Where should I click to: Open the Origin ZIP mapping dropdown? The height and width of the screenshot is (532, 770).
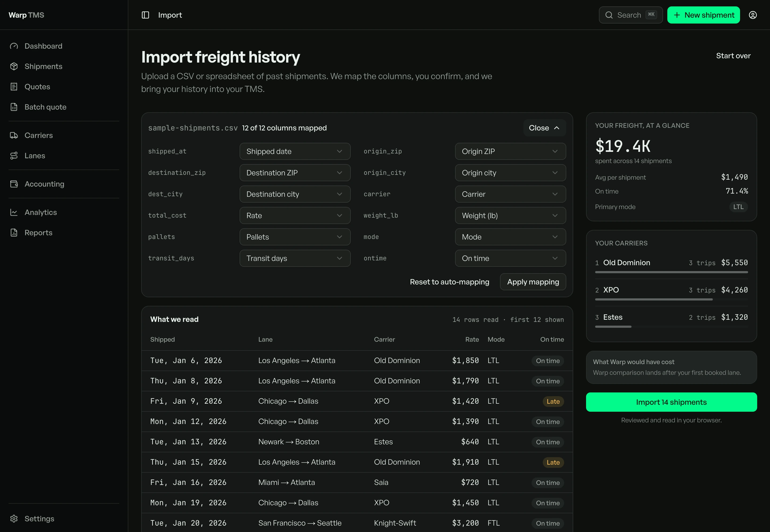[510, 151]
